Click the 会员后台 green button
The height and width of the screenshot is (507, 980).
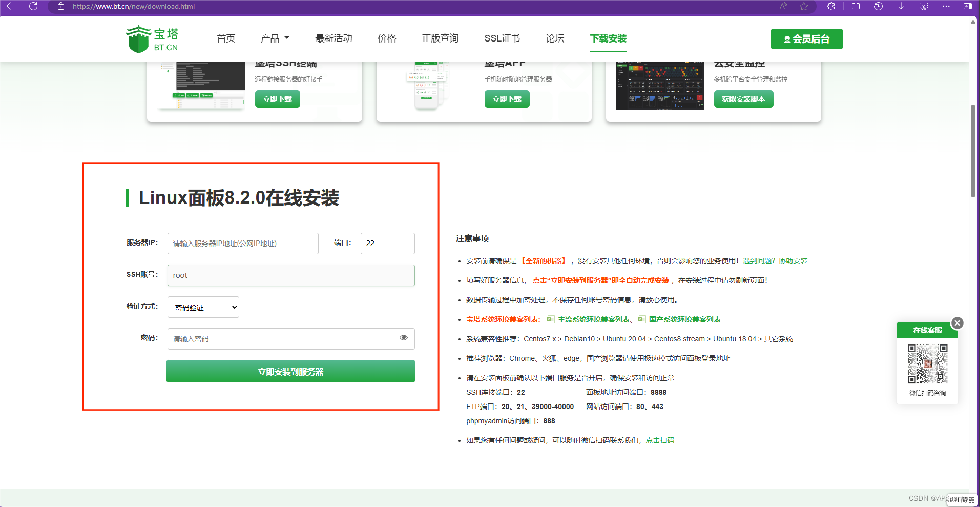806,39
